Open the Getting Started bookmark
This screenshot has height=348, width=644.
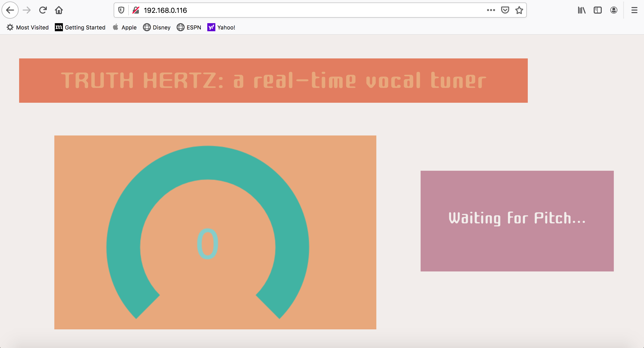tap(80, 27)
